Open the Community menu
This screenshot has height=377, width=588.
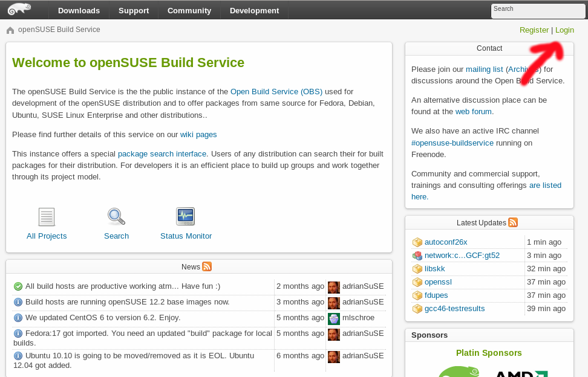pos(189,10)
